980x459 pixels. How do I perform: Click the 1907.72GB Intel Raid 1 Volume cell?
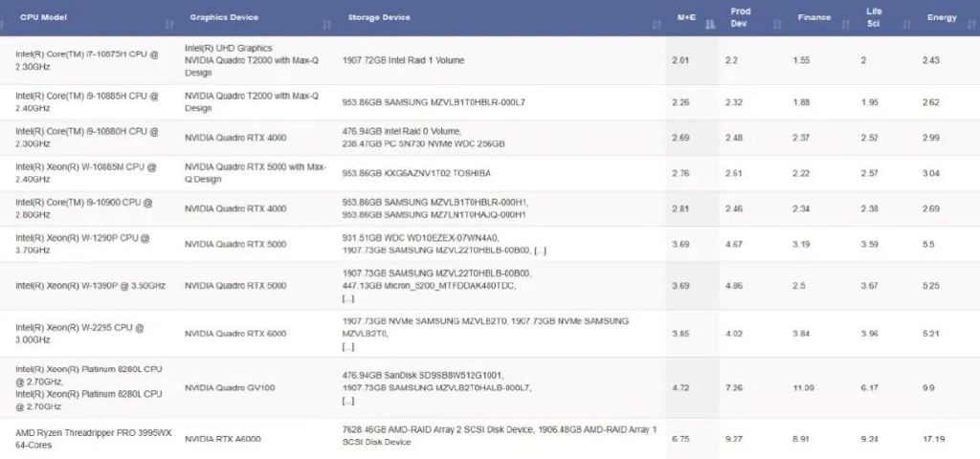coord(403,60)
